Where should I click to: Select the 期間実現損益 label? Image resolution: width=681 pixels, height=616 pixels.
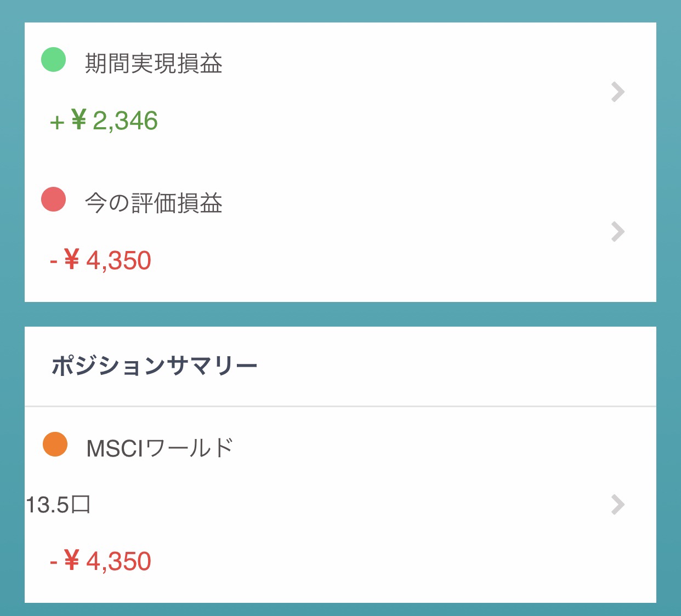pos(154,64)
